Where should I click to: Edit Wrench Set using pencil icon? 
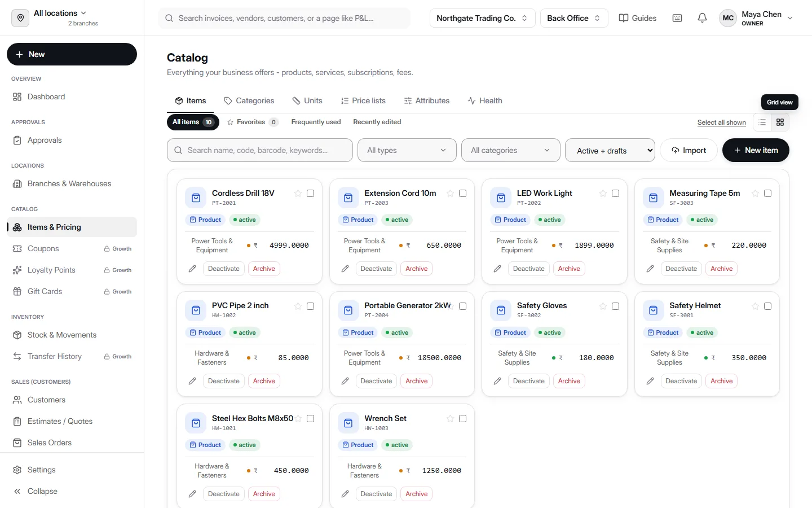pos(345,494)
